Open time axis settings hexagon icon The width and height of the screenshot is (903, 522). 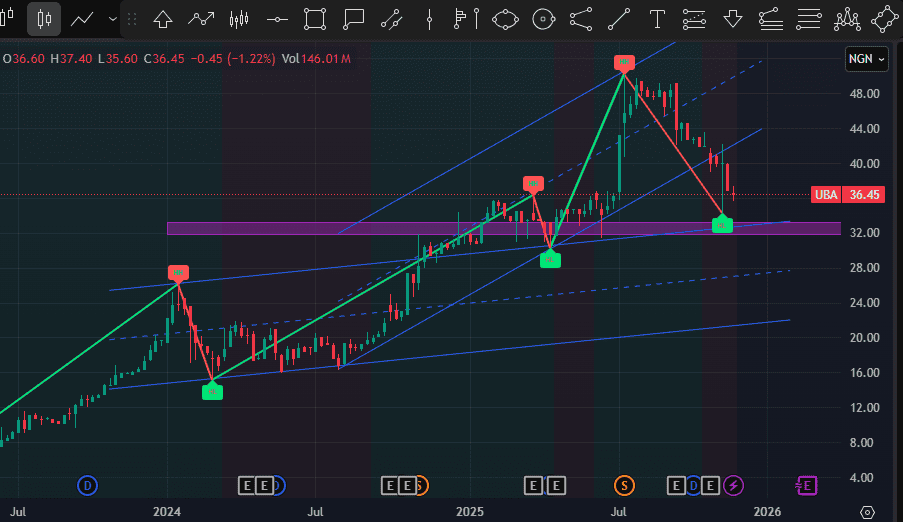pyautogui.click(x=866, y=511)
